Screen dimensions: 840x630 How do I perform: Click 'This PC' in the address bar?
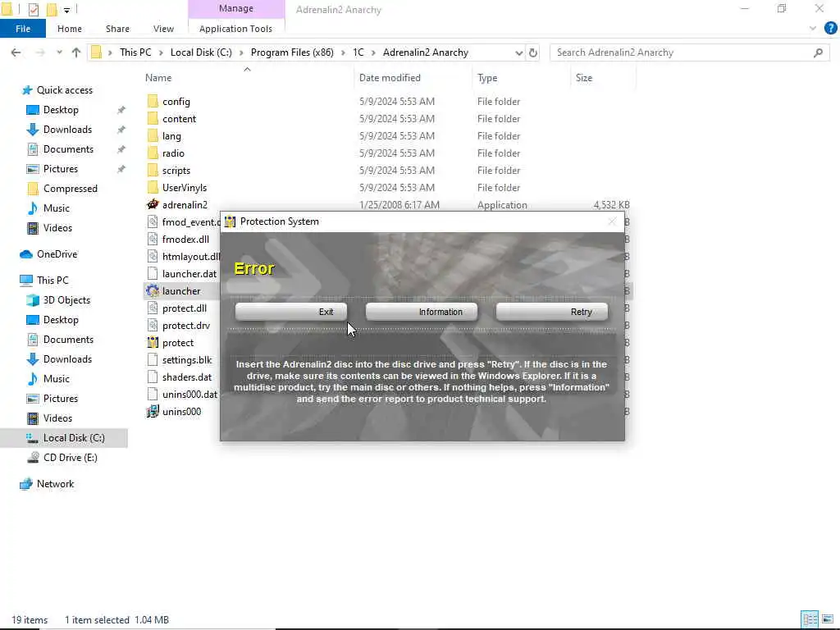(x=135, y=52)
